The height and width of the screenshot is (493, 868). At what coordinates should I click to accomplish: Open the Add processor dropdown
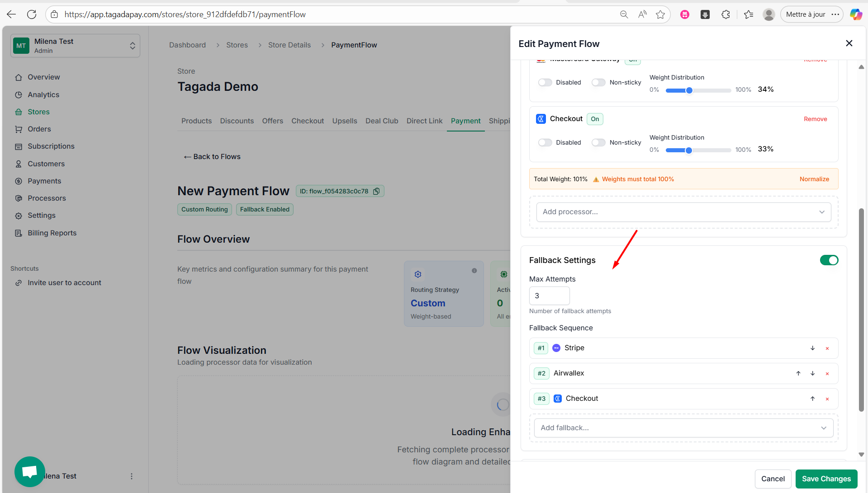pyautogui.click(x=683, y=212)
